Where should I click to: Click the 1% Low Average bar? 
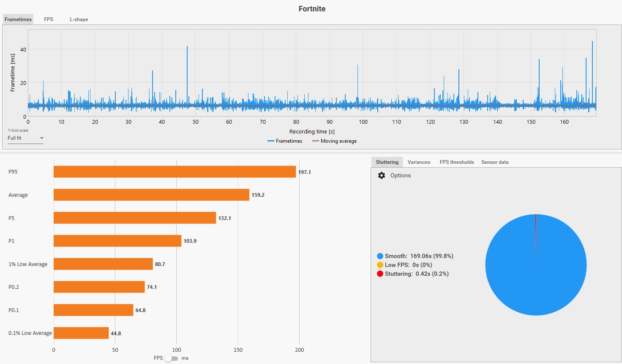(x=103, y=264)
